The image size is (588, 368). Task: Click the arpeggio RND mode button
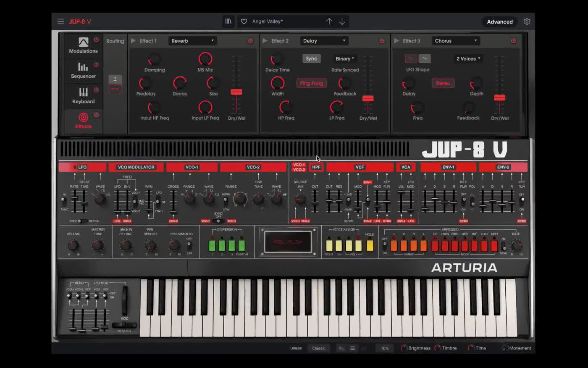pos(494,245)
